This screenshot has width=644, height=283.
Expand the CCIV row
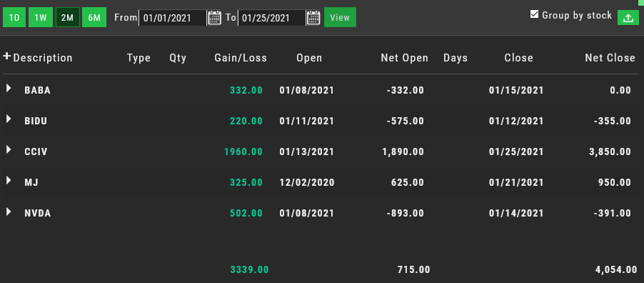[x=9, y=150]
